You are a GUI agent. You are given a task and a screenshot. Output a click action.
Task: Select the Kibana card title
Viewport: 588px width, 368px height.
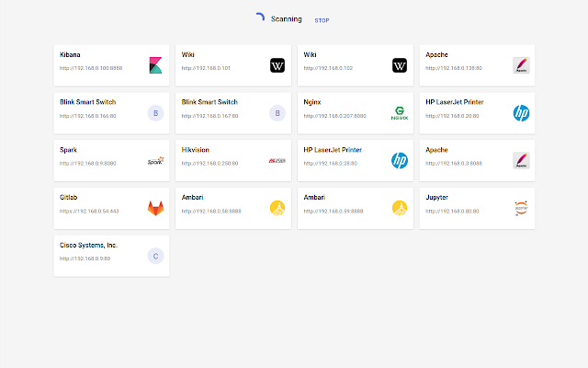(x=70, y=55)
